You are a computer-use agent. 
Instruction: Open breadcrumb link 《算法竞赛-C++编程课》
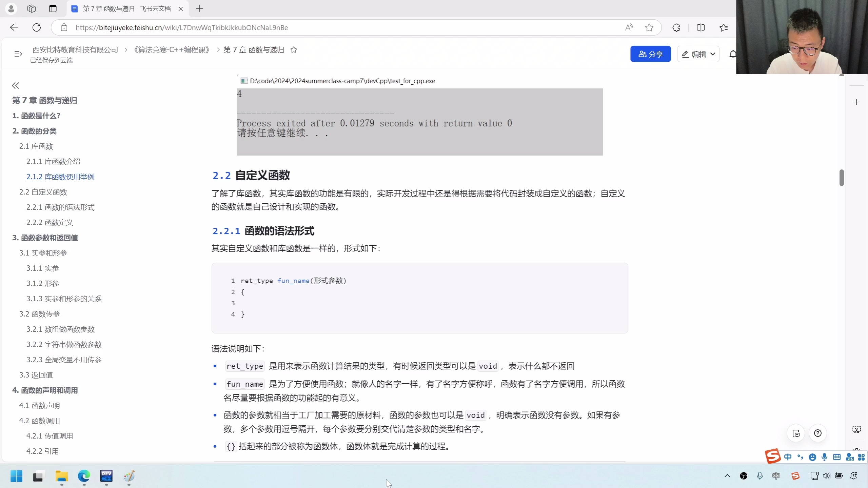click(x=172, y=50)
